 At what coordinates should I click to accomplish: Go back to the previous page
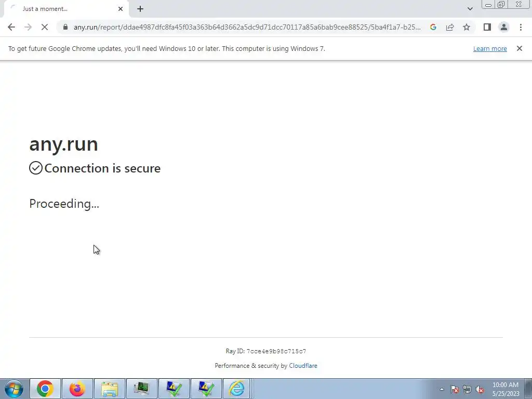(x=11, y=27)
